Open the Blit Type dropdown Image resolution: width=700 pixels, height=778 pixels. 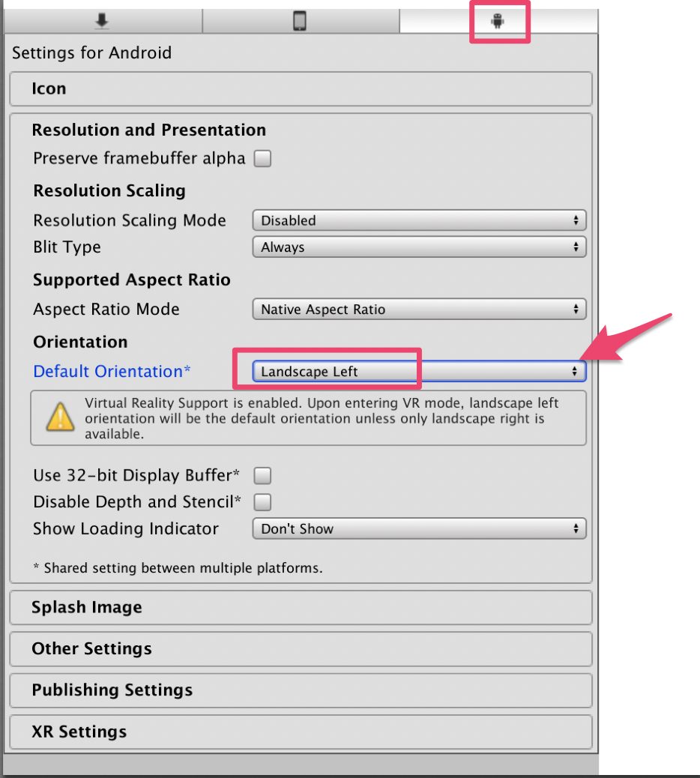(x=419, y=247)
